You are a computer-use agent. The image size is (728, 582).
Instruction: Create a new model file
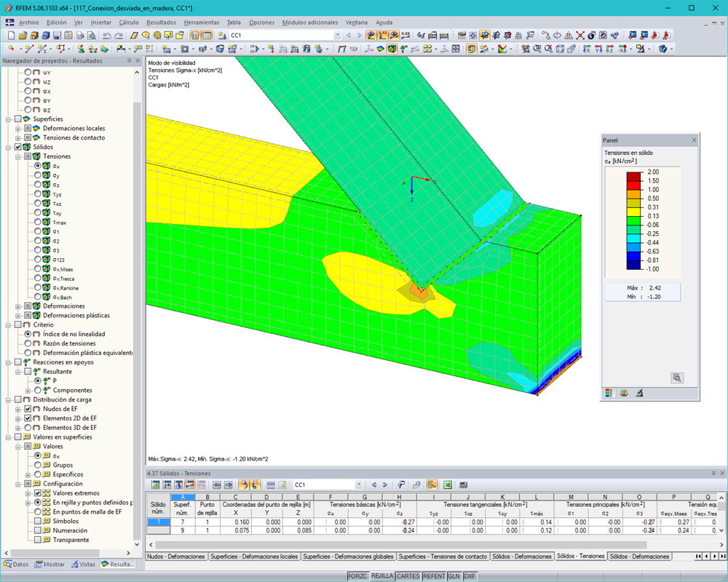pyautogui.click(x=11, y=35)
